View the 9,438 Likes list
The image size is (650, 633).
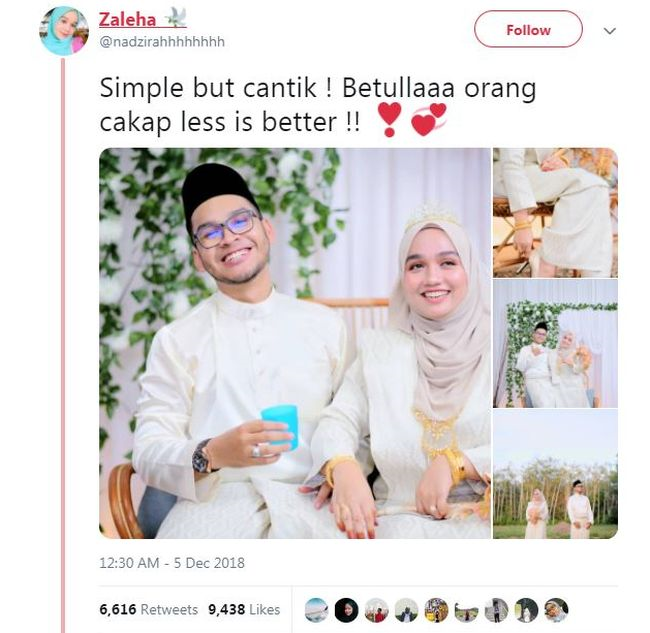[x=244, y=609]
